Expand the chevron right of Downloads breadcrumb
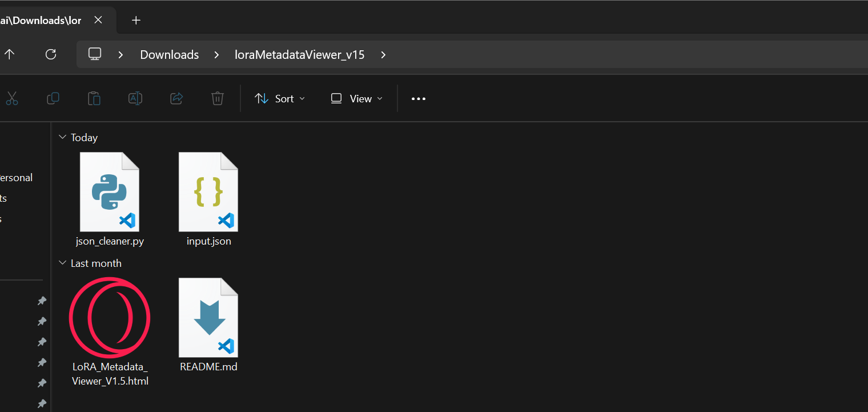Viewport: 868px width, 412px height. pyautogui.click(x=216, y=55)
